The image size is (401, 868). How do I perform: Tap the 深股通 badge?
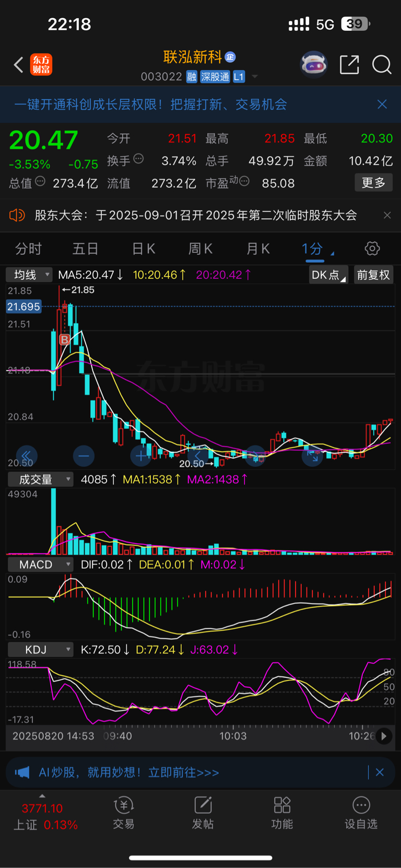click(215, 77)
